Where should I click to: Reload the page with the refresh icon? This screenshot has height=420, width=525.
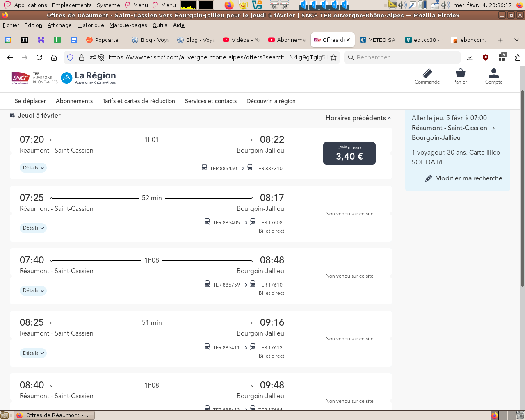coord(39,57)
